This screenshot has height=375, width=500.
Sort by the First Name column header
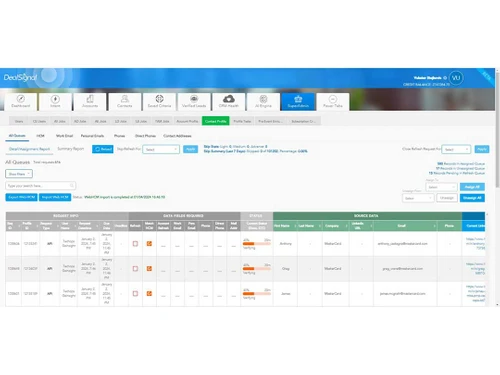[x=285, y=226]
